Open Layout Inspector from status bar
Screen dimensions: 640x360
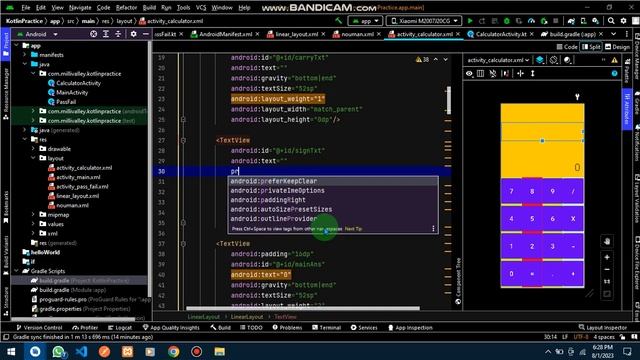(602, 327)
